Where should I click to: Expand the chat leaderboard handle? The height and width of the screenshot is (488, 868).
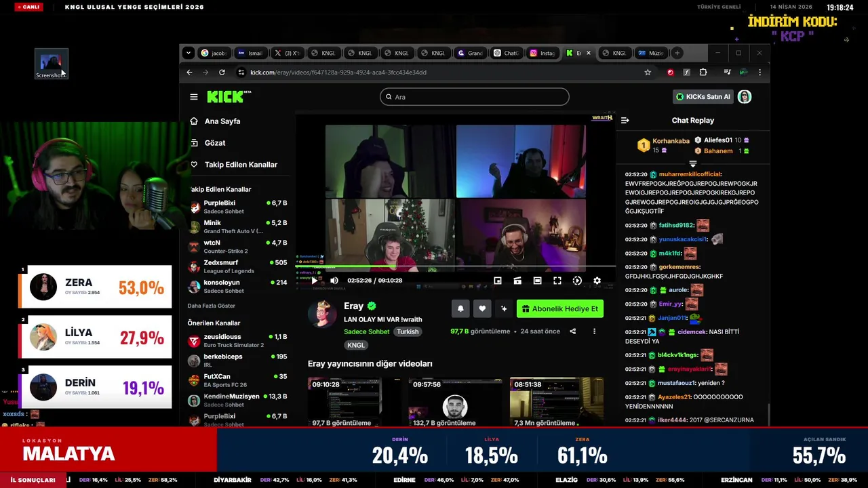[x=693, y=164]
